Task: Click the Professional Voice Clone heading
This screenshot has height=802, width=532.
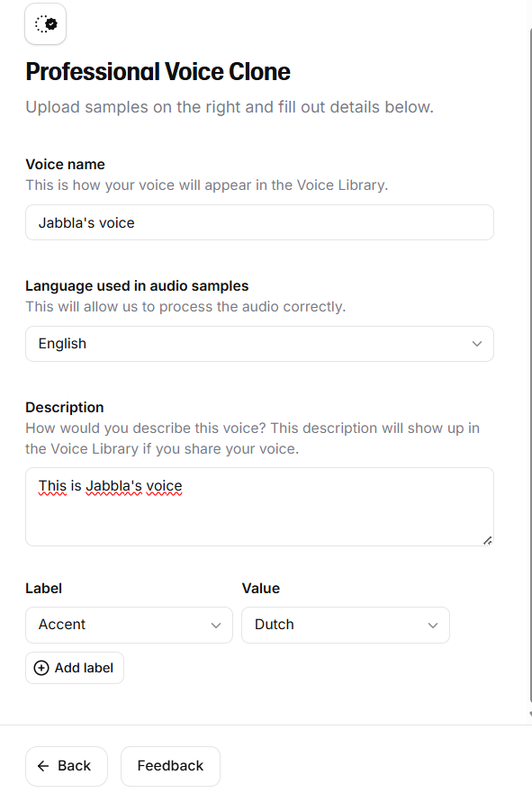Action: pyautogui.click(x=158, y=72)
